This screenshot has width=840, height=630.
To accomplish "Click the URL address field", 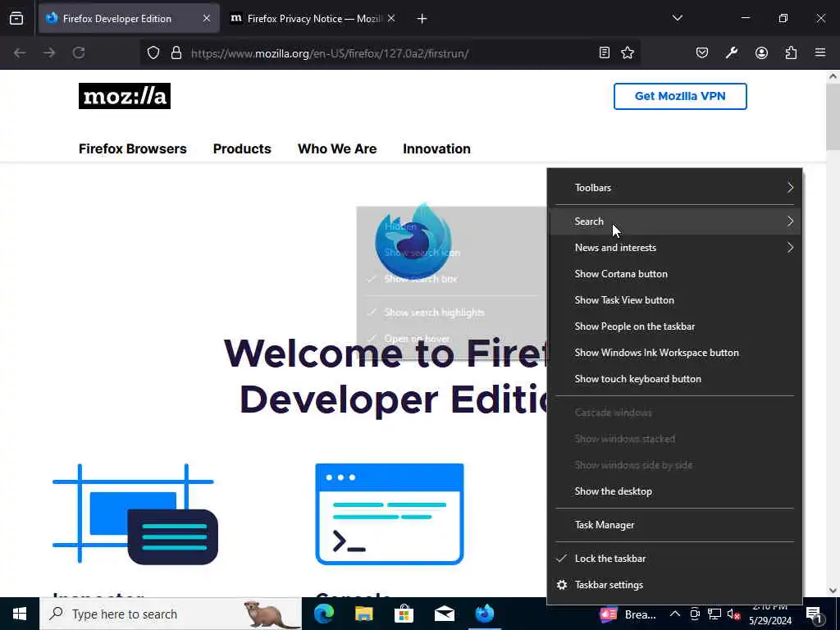I will 391,53.
